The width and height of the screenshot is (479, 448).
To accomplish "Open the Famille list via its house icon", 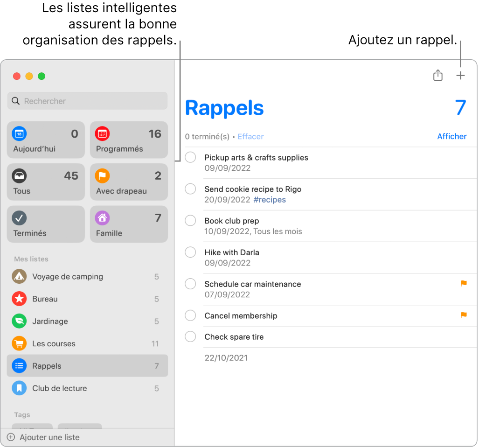I will coord(102,218).
